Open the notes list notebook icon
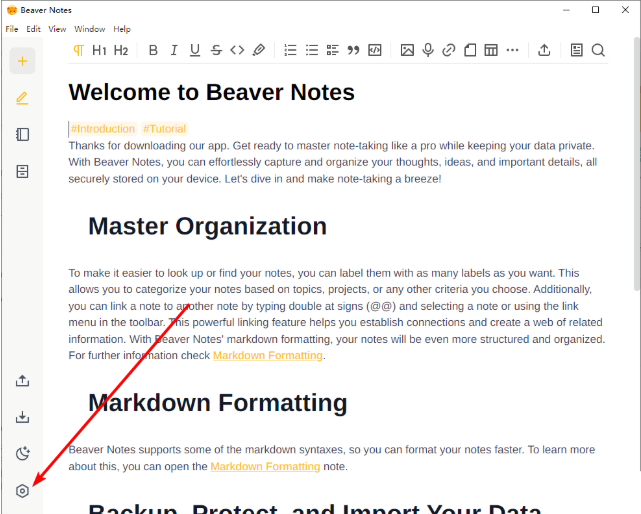641x514 pixels. coord(22,135)
